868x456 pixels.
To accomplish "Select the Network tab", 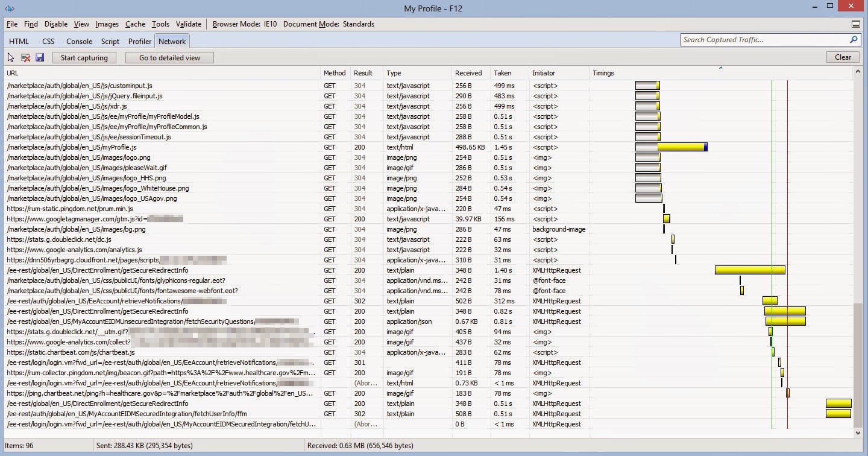I will pos(172,42).
